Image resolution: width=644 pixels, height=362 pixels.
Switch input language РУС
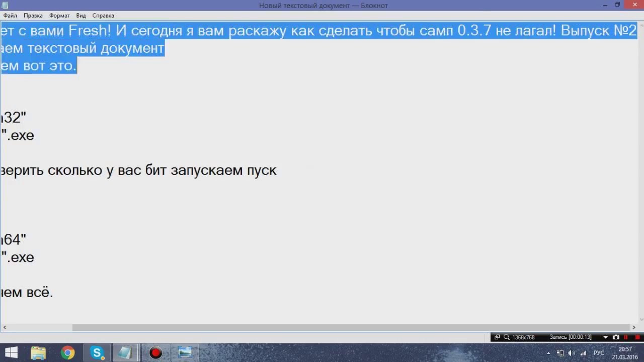tap(599, 353)
